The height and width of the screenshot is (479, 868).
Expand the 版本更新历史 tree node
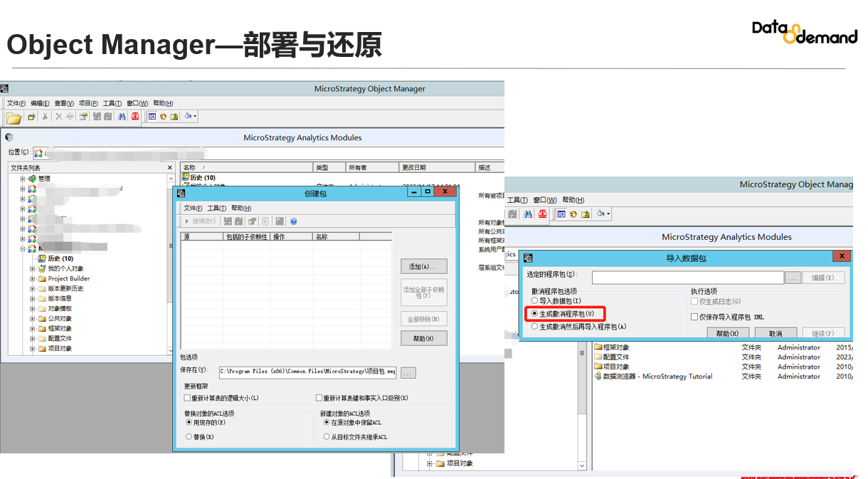tap(32, 289)
